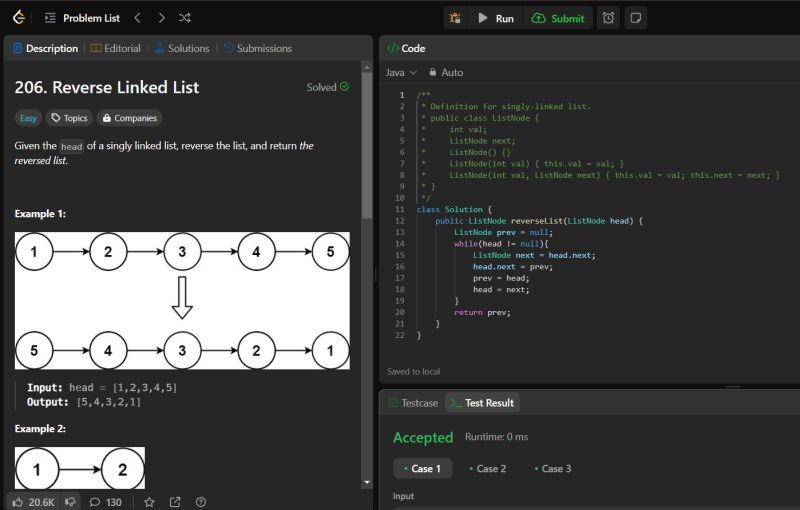Click code line 14 while loop
The height and width of the screenshot is (510, 800).
[501, 244]
